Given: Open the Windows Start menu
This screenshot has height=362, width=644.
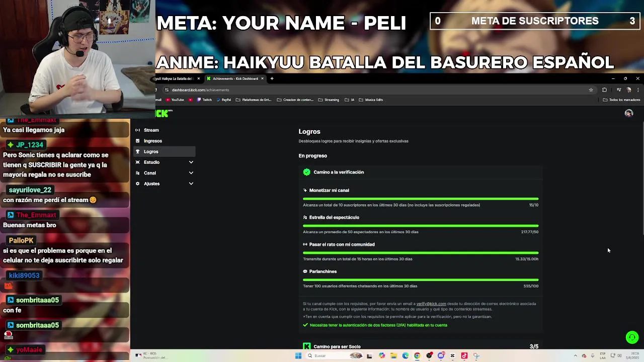Looking at the screenshot, I should click(298, 355).
